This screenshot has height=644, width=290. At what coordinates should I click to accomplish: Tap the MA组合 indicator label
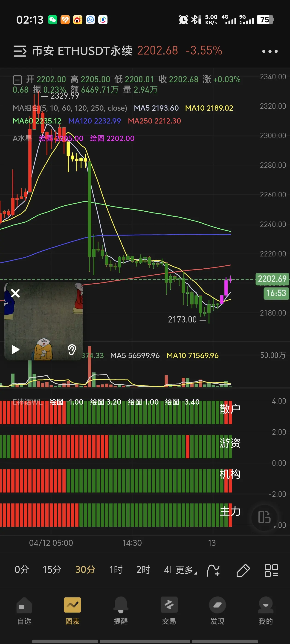coord(70,108)
